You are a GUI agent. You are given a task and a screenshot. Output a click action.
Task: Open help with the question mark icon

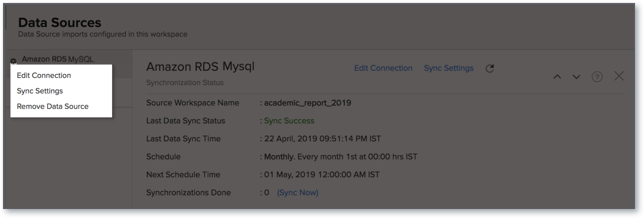597,77
